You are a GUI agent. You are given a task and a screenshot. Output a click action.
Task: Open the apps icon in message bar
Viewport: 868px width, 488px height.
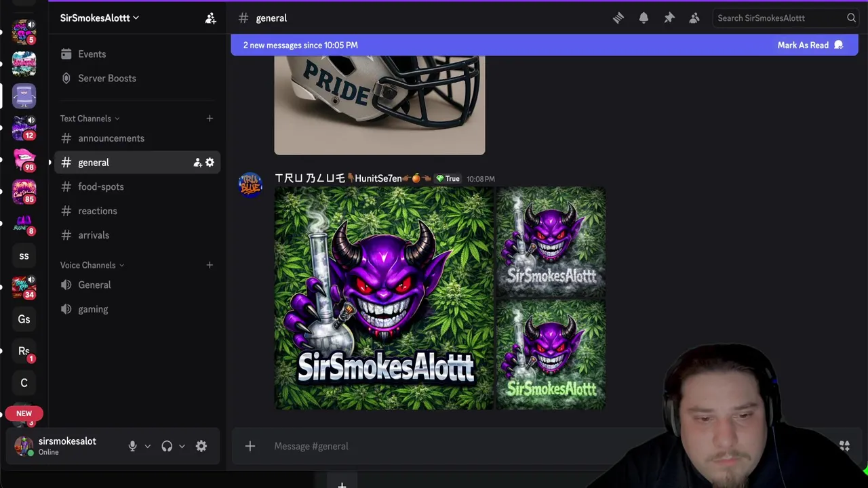click(844, 446)
